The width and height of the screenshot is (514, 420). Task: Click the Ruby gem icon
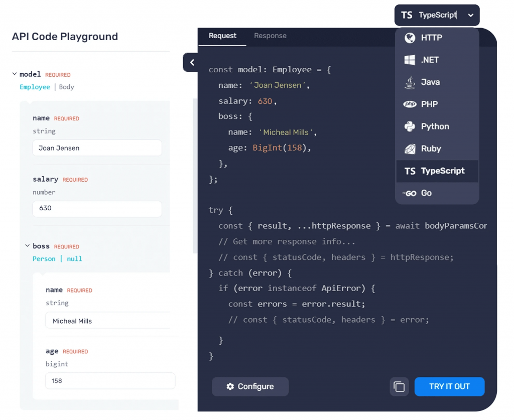click(410, 149)
